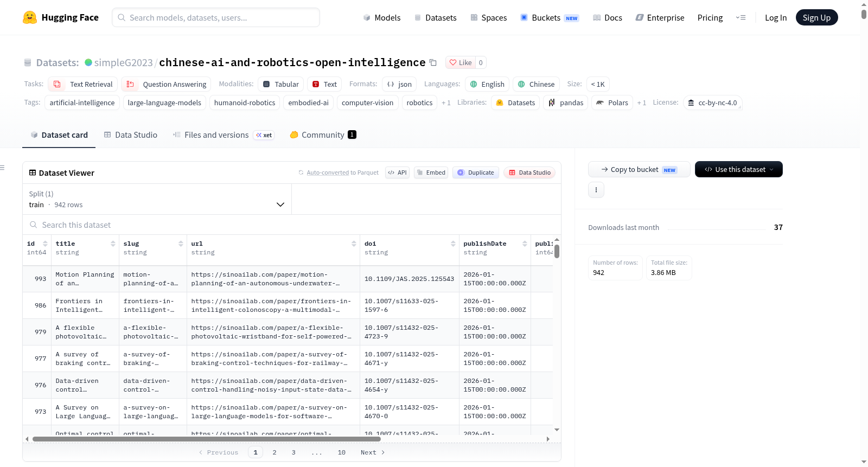Select the artificial-intelligence tag

[82, 103]
